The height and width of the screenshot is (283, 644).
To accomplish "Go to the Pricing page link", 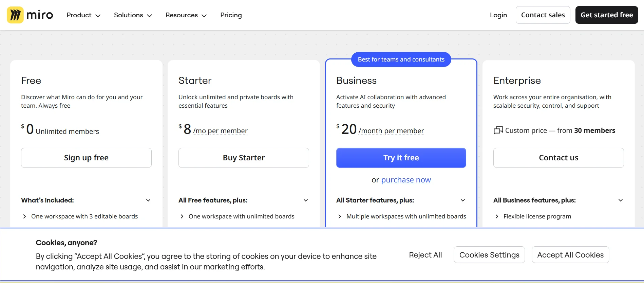I will pos(231,15).
